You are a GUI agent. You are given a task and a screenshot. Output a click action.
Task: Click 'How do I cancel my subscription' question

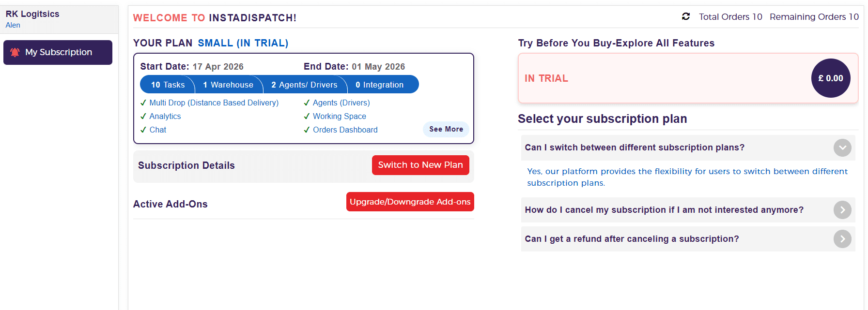pyautogui.click(x=664, y=210)
